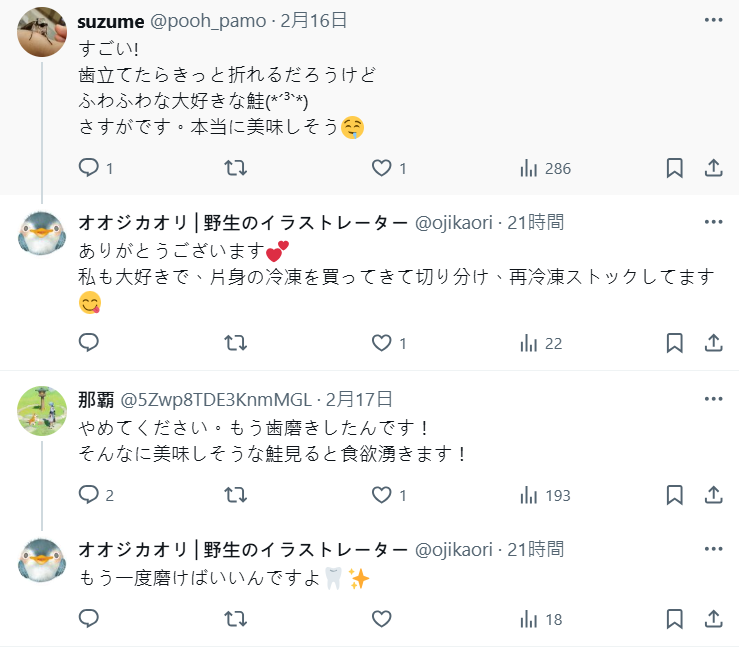The height and width of the screenshot is (653, 739).
Task: Click 那覇's profile picture
Action: tap(43, 411)
